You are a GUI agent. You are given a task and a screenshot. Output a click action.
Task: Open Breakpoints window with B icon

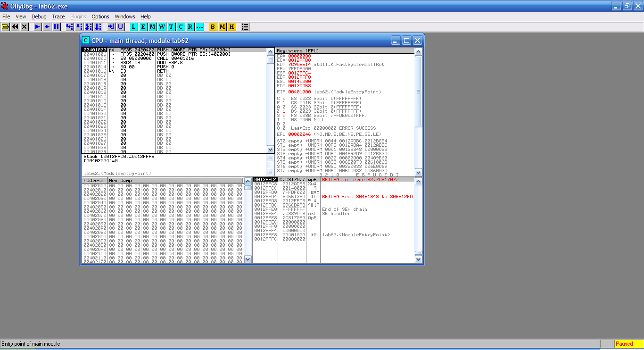pos(213,27)
